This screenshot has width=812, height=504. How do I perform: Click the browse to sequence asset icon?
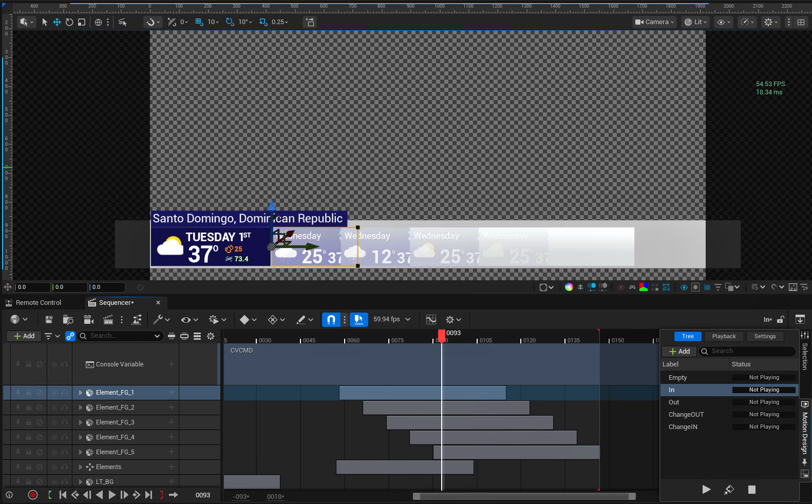[68, 320]
